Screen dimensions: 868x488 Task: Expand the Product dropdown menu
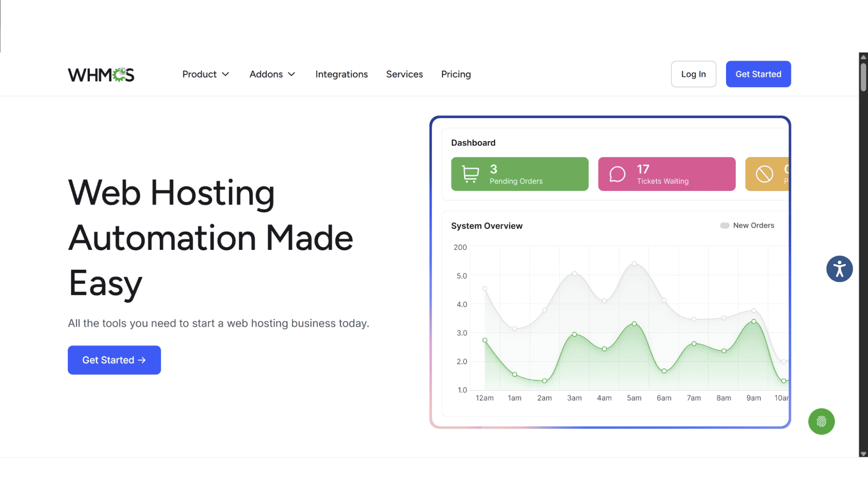click(205, 74)
